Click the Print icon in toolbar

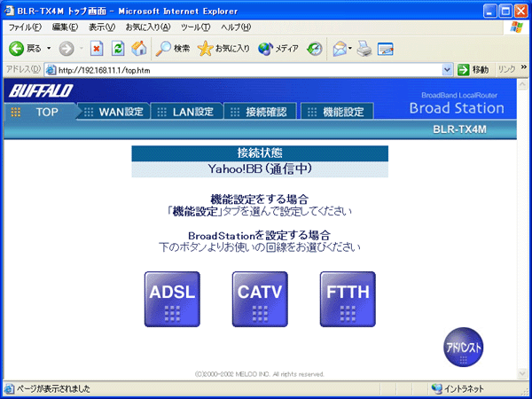click(x=364, y=49)
